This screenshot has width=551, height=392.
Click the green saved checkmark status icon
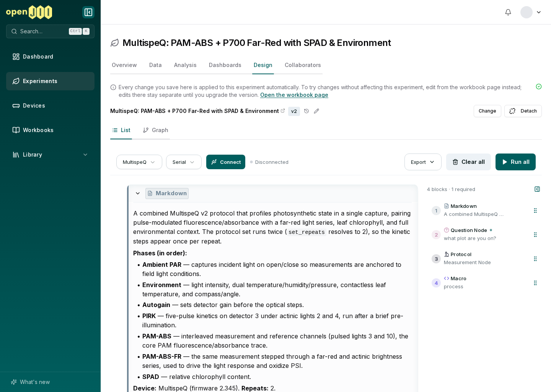(539, 87)
